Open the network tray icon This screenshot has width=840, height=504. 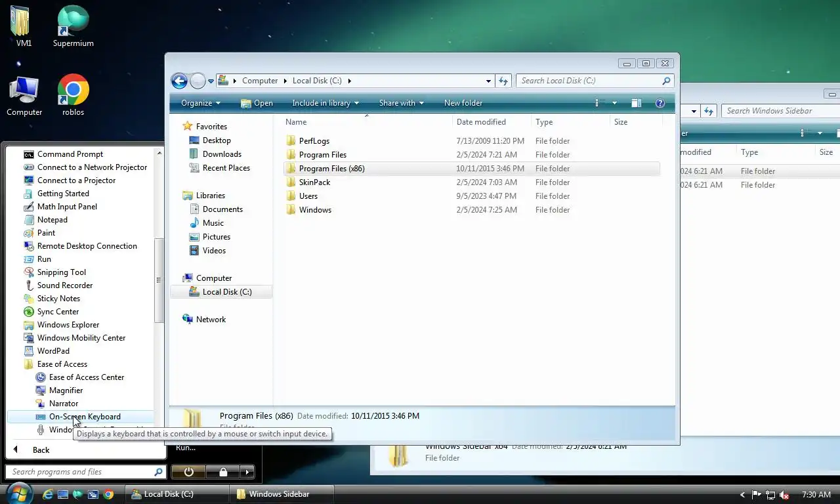coord(770,495)
